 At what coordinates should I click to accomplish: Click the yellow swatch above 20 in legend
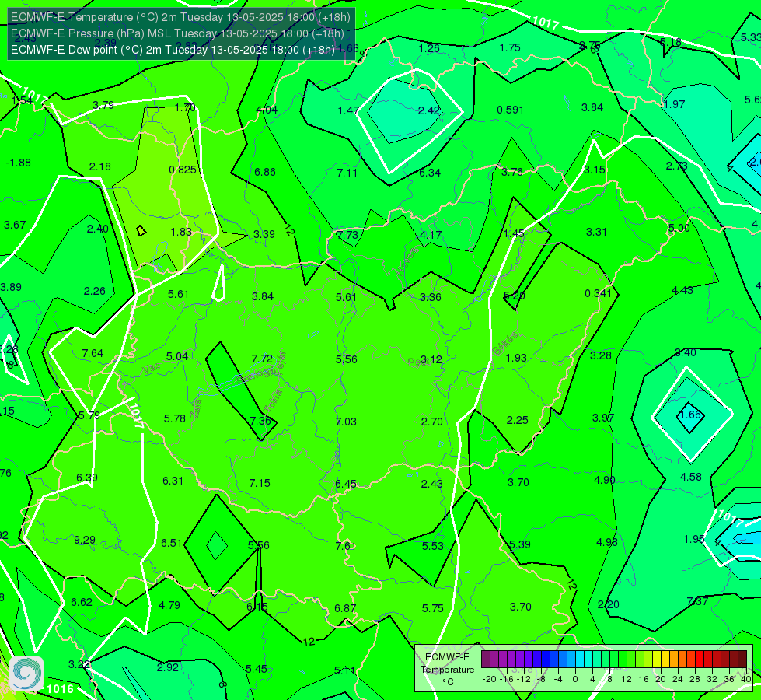[x=657, y=660]
